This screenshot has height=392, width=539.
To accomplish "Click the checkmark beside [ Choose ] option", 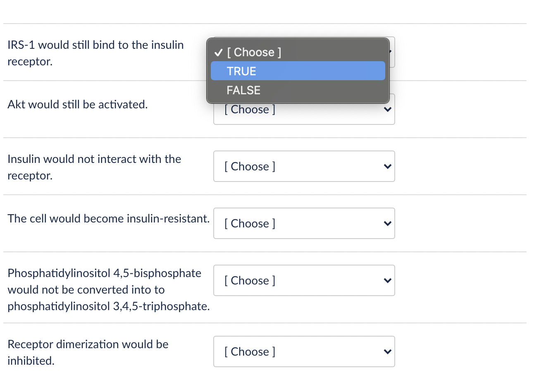I will coord(218,53).
